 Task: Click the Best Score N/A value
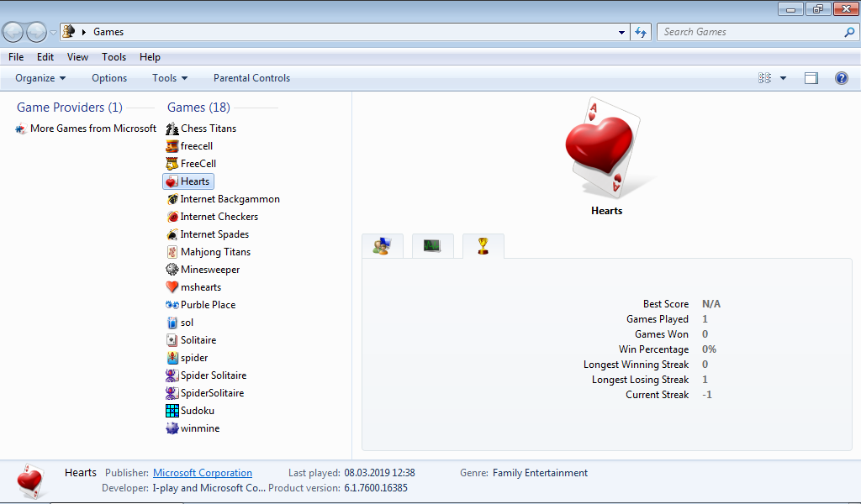711,304
